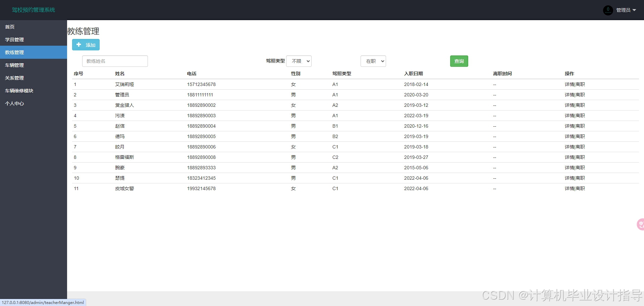Screen dimensions: 644x306
Task: Select the license type C2 cell
Action: coord(335,157)
